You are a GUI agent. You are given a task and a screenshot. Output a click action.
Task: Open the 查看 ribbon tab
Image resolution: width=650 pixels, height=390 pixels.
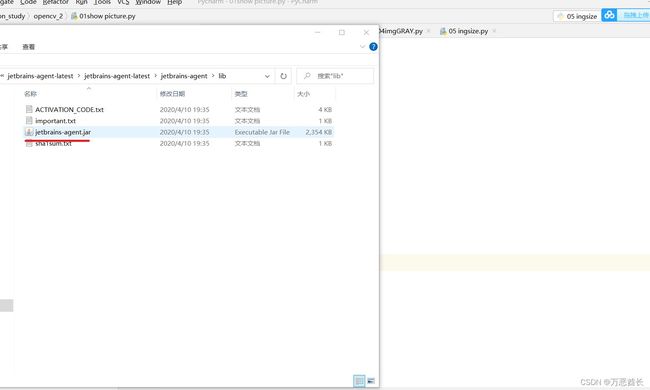tap(29, 47)
